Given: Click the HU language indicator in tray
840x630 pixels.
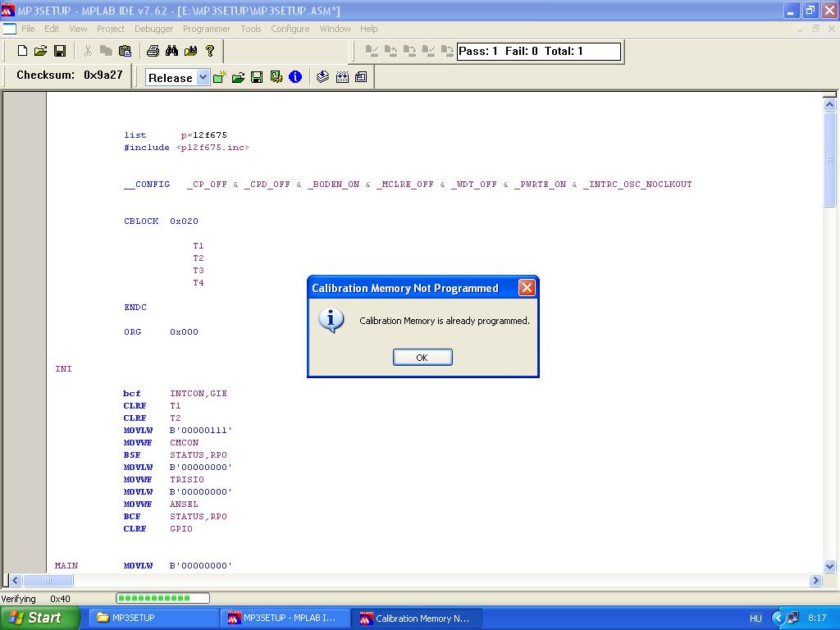Looking at the screenshot, I should [756, 619].
